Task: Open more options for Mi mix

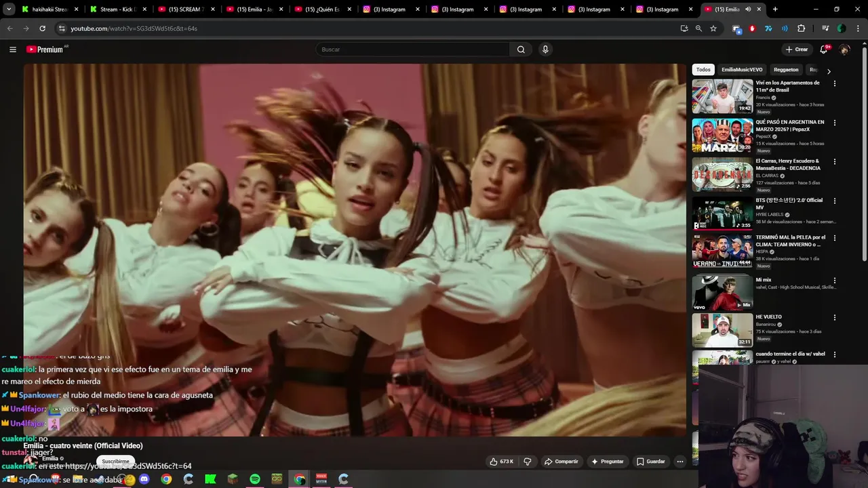Action: point(834,281)
